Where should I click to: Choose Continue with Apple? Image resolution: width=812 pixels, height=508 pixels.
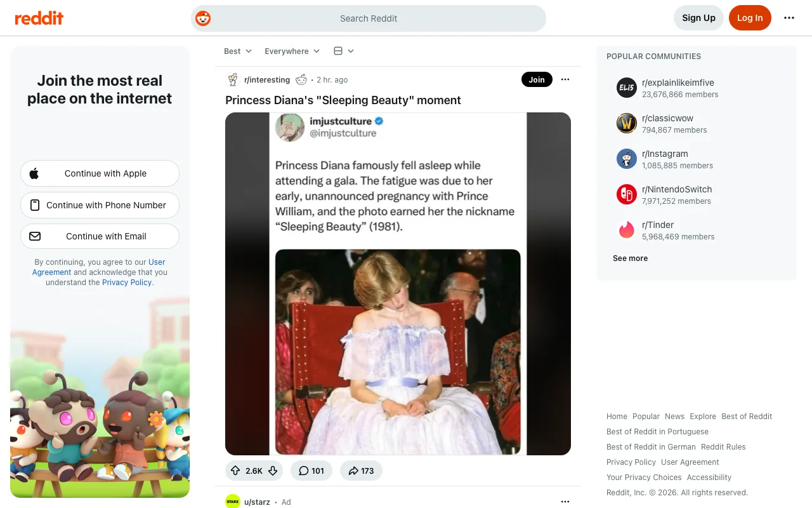tap(100, 173)
